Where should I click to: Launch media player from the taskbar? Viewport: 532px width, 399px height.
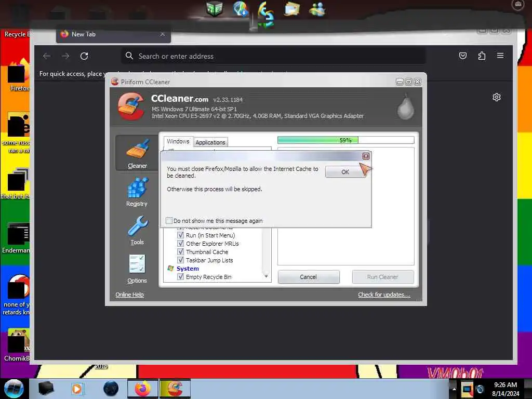[77, 389]
